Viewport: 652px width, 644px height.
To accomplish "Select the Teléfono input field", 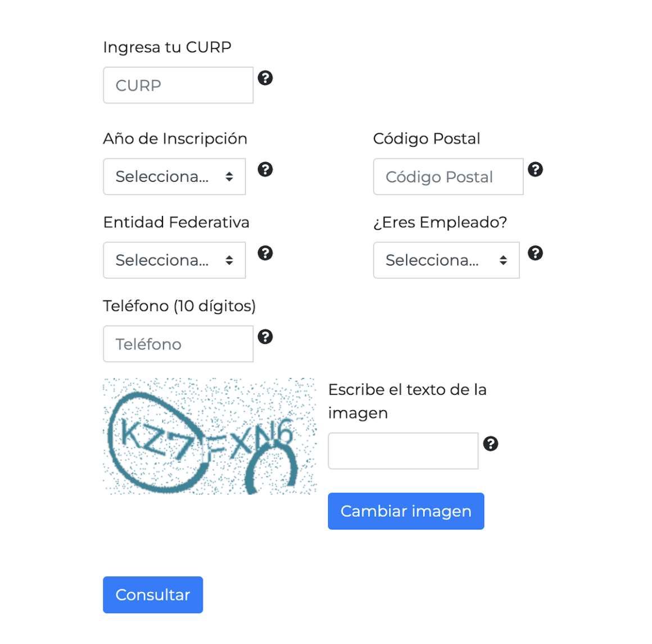I will [x=178, y=344].
